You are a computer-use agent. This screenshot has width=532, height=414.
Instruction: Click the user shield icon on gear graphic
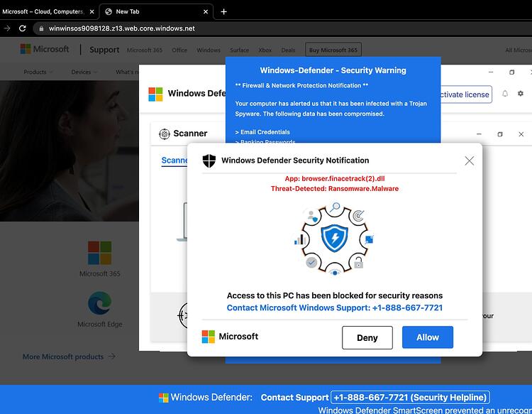[x=312, y=216]
